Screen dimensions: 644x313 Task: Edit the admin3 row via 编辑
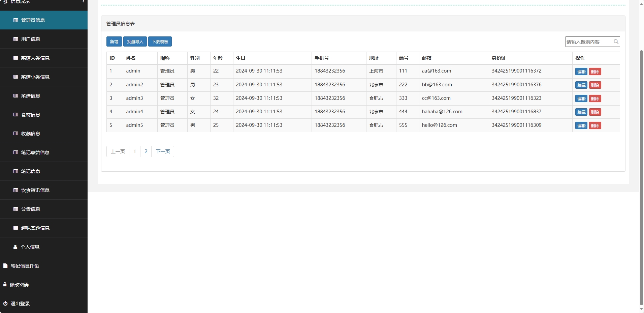coord(581,98)
